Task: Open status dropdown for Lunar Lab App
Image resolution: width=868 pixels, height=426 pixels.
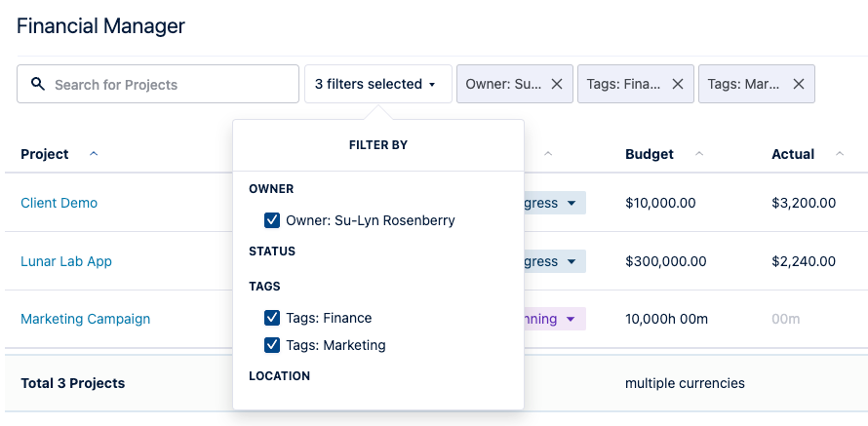Action: [572, 262]
